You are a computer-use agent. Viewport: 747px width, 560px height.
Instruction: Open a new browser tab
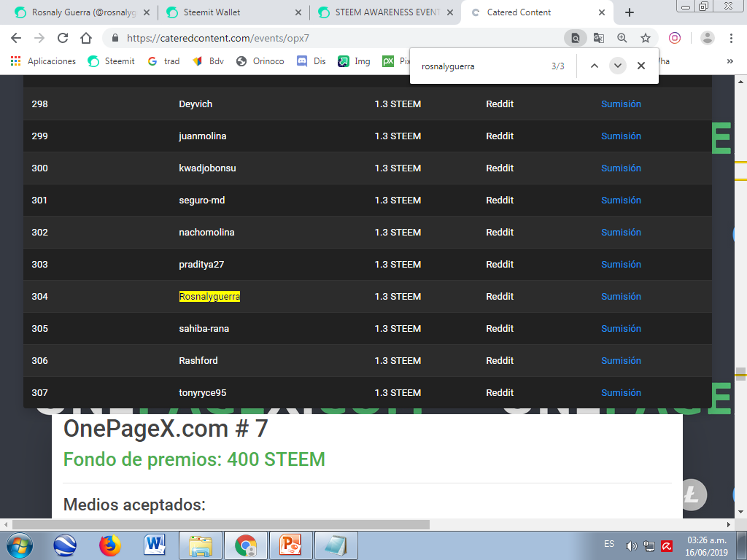tap(630, 12)
